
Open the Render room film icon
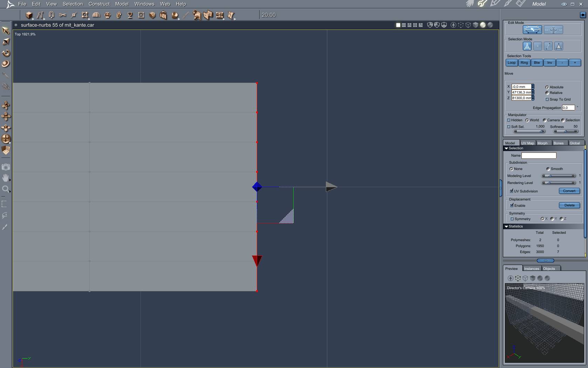point(521,4)
